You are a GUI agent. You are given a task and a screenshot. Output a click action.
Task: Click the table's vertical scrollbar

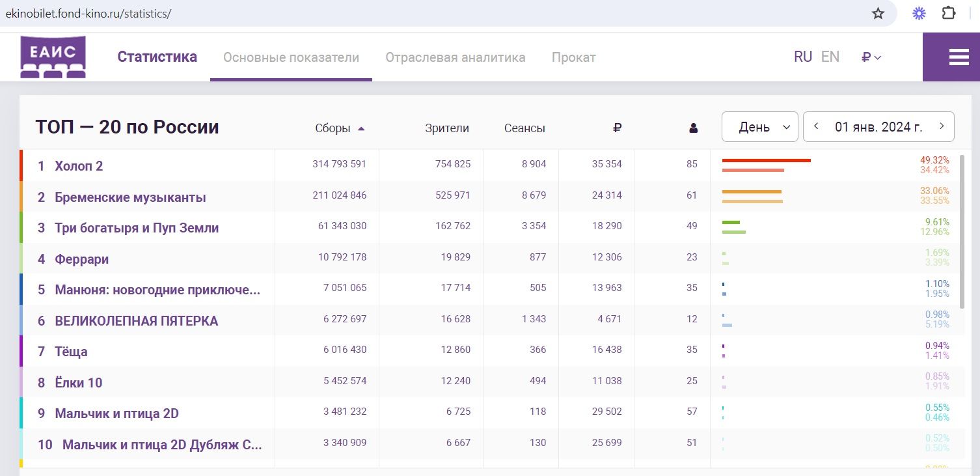pos(962,231)
